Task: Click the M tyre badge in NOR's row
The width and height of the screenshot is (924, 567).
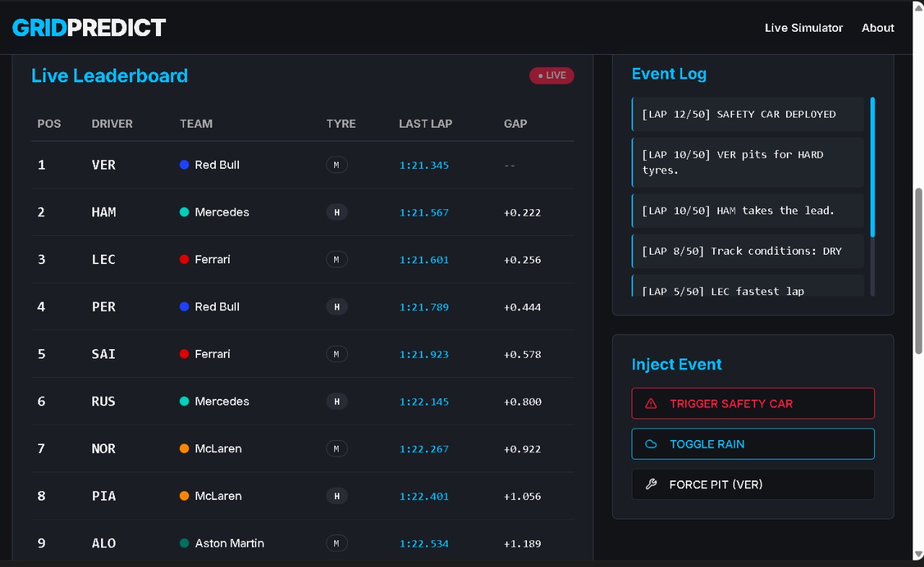Action: pos(336,449)
